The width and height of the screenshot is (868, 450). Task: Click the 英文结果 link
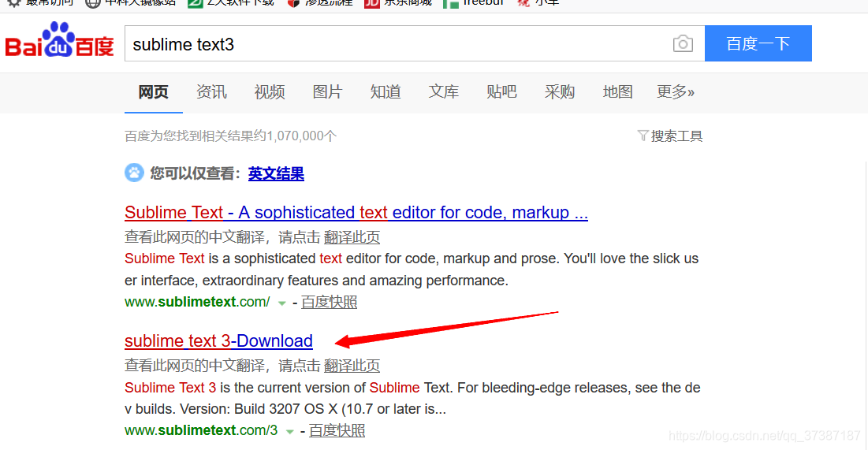coord(276,174)
